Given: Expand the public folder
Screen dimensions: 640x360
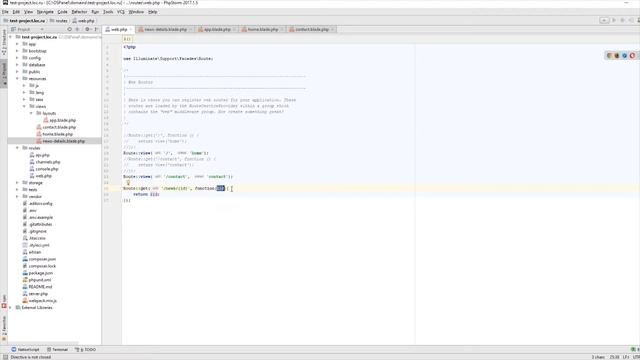Looking at the screenshot, I should 17,71.
